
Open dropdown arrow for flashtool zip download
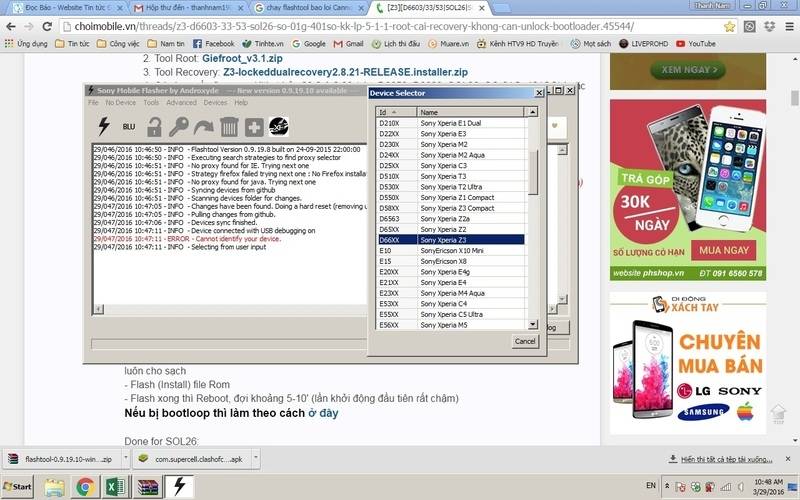(x=126, y=458)
